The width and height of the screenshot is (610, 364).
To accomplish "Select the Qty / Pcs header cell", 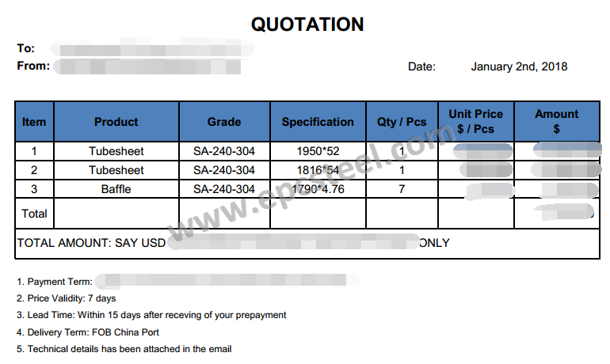I will coord(402,122).
